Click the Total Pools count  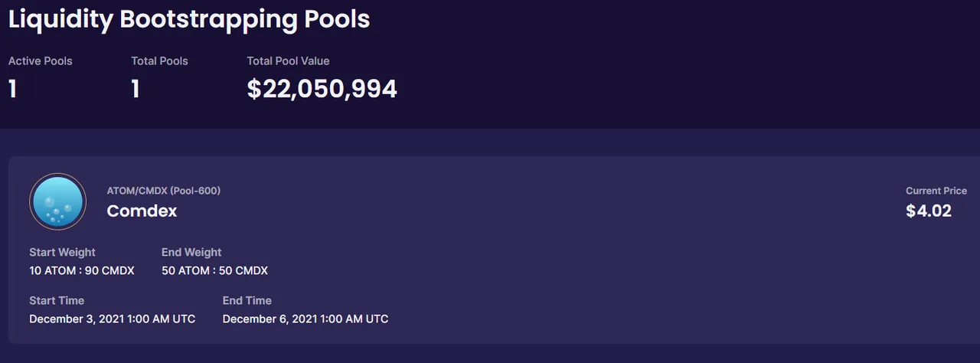[x=136, y=89]
